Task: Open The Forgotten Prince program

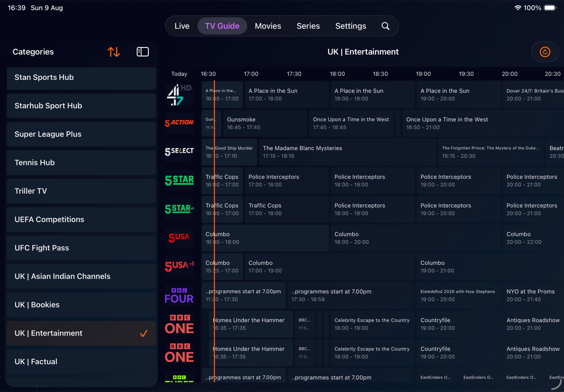Action: pos(490,152)
